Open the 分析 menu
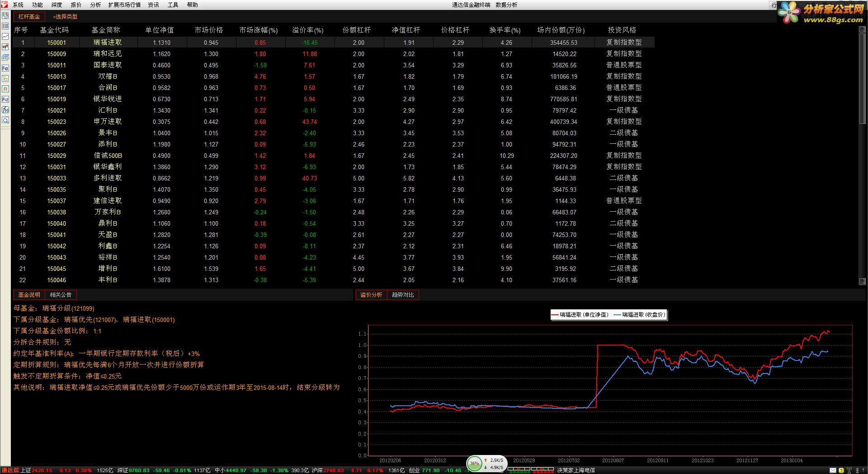This screenshot has width=868, height=474. coord(95,5)
